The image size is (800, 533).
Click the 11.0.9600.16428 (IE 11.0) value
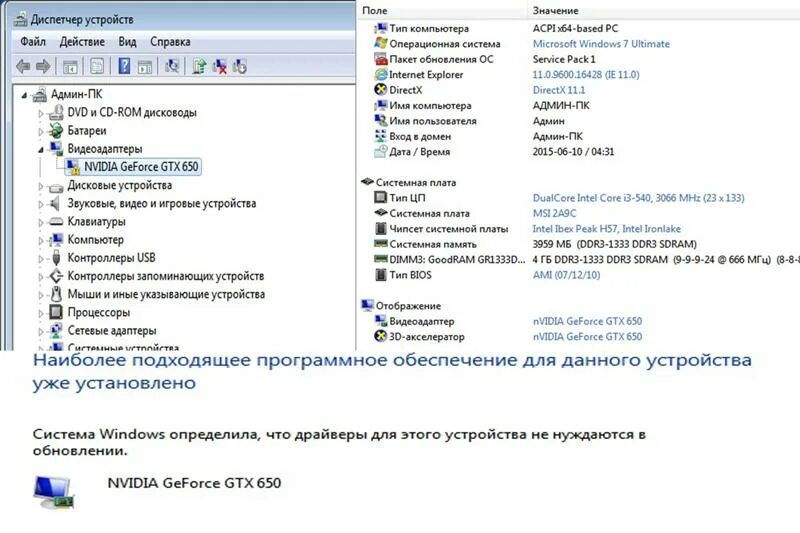pos(586,74)
